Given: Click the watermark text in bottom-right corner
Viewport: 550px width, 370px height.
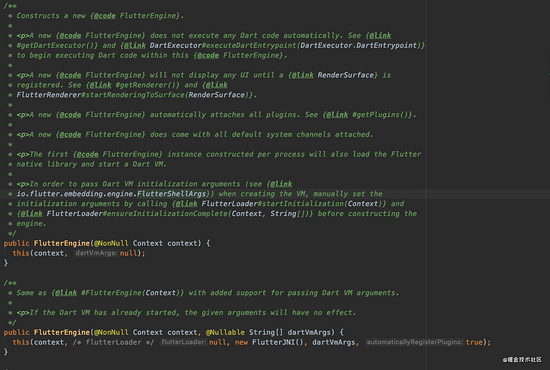Looking at the screenshot, I should [522, 359].
